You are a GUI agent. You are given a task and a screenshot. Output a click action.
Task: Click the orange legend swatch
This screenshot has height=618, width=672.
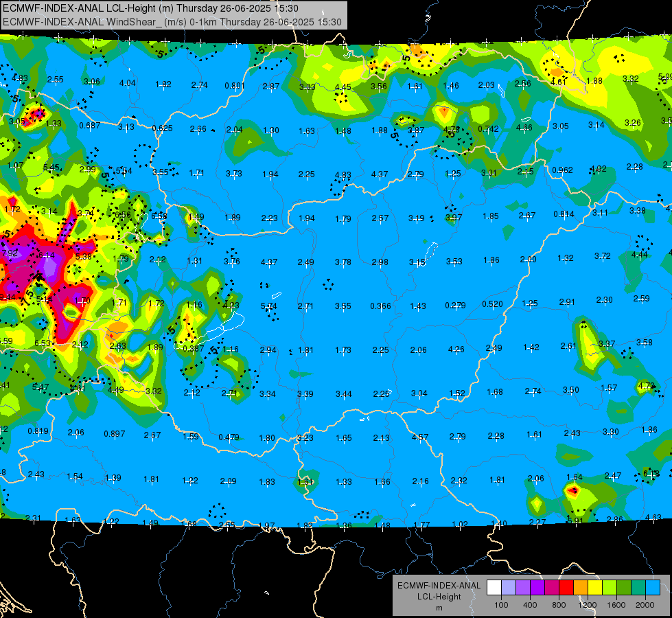pyautogui.click(x=581, y=588)
